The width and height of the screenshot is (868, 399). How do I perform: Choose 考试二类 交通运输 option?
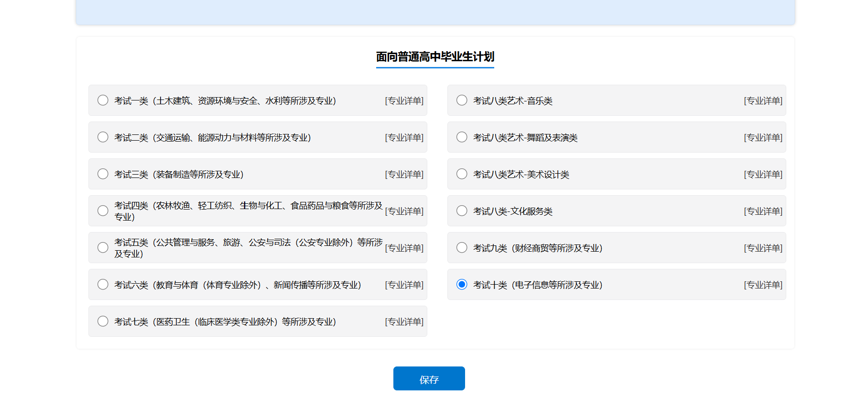pyautogui.click(x=103, y=137)
